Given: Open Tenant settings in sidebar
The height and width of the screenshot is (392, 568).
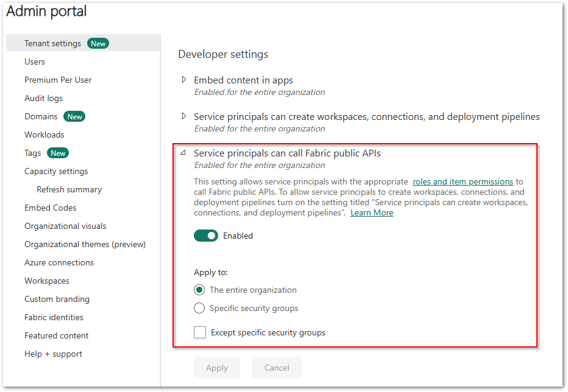Looking at the screenshot, I should coord(52,43).
